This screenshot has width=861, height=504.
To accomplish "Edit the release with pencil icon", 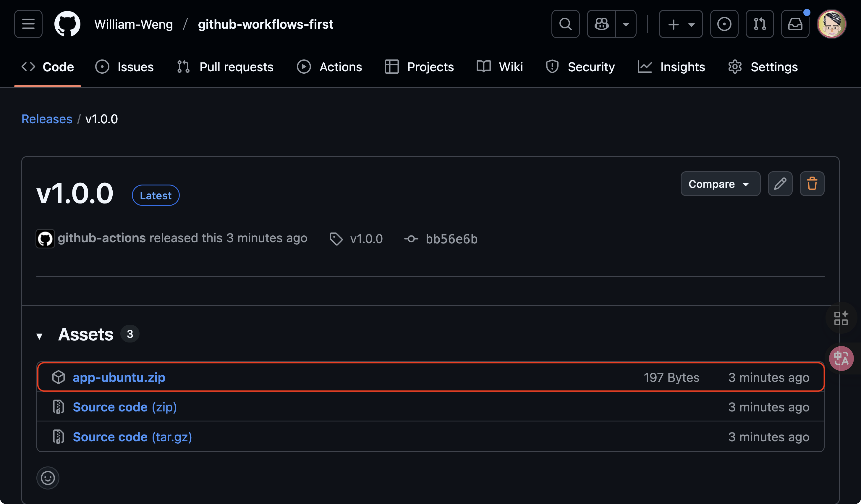I will point(780,184).
